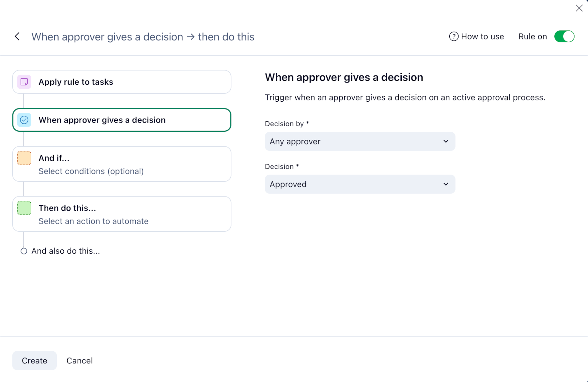Open And also do this step
588x382 pixels.
(66, 251)
